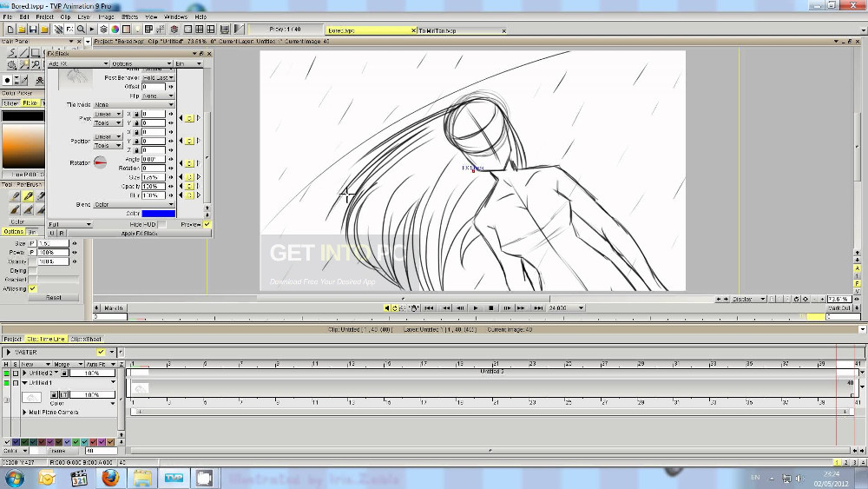Screen dimensions: 868x489
Task: Open the Options dropdown in FX Stack
Action: [141, 63]
